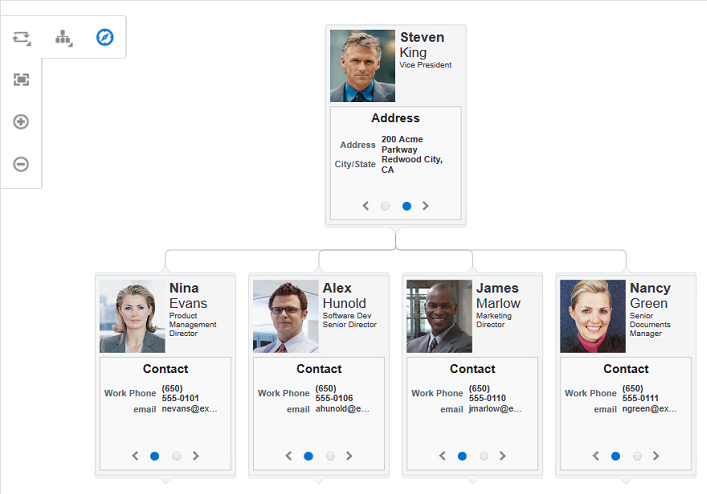Select the name James Marlow
Viewport: 707px width, 494px height.
tap(498, 295)
